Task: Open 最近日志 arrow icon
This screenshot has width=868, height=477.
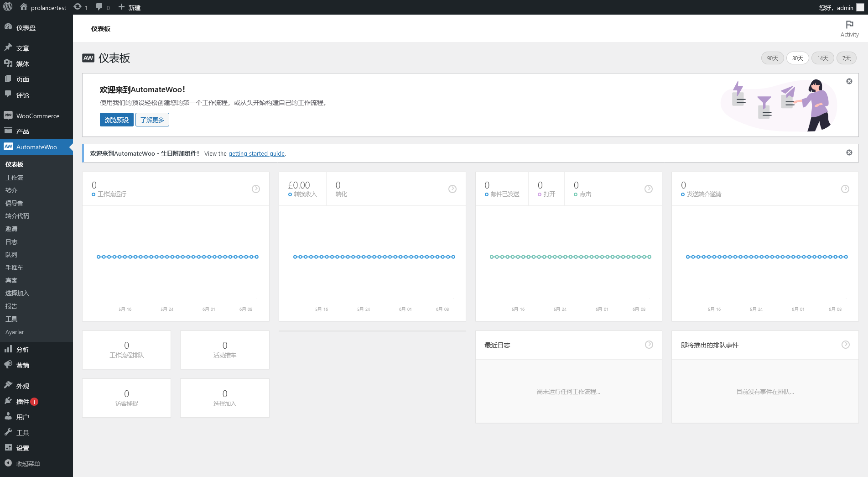Action: [649, 345]
